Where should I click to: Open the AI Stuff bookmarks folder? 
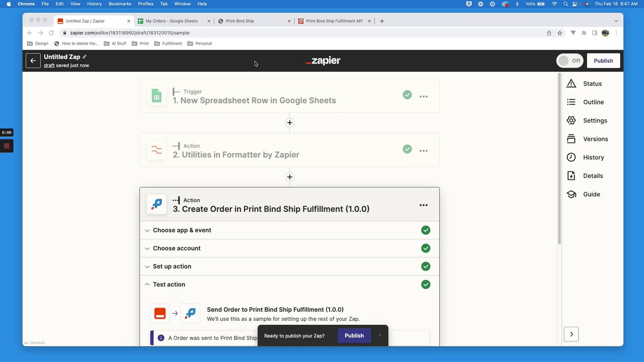pyautogui.click(x=115, y=44)
